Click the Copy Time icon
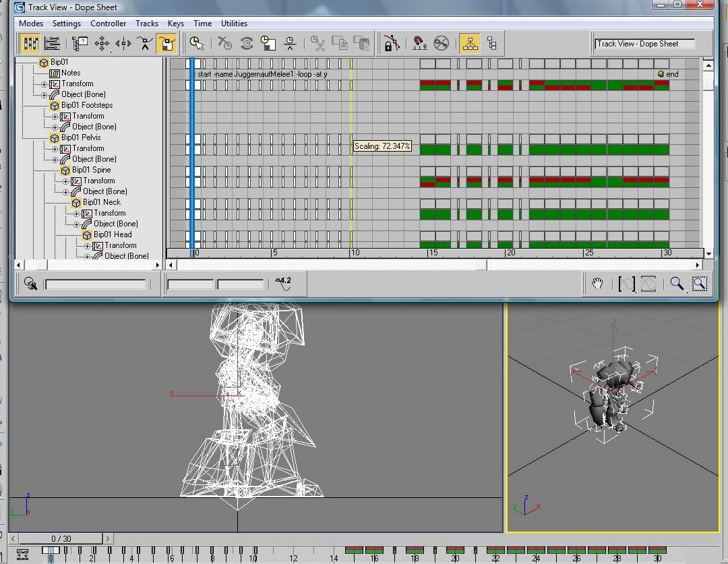Image resolution: width=728 pixels, height=564 pixels. [x=340, y=44]
